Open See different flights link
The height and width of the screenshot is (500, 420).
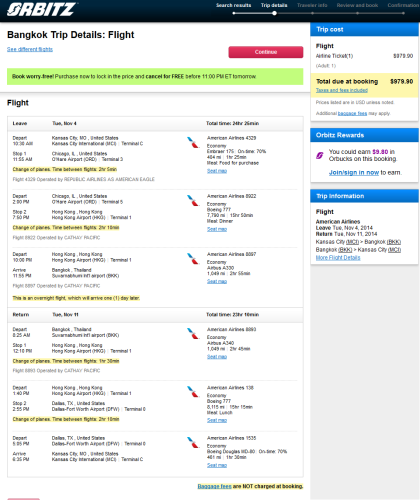point(30,49)
